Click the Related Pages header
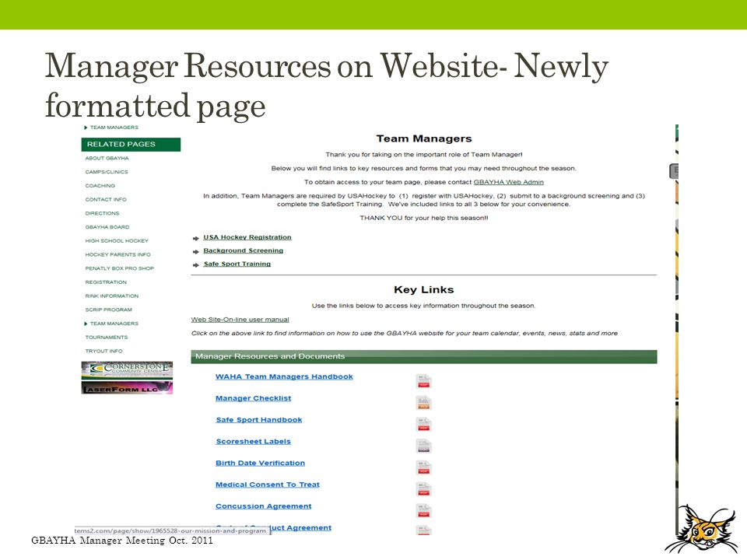Viewport: 747px width, 560px height. [131, 145]
